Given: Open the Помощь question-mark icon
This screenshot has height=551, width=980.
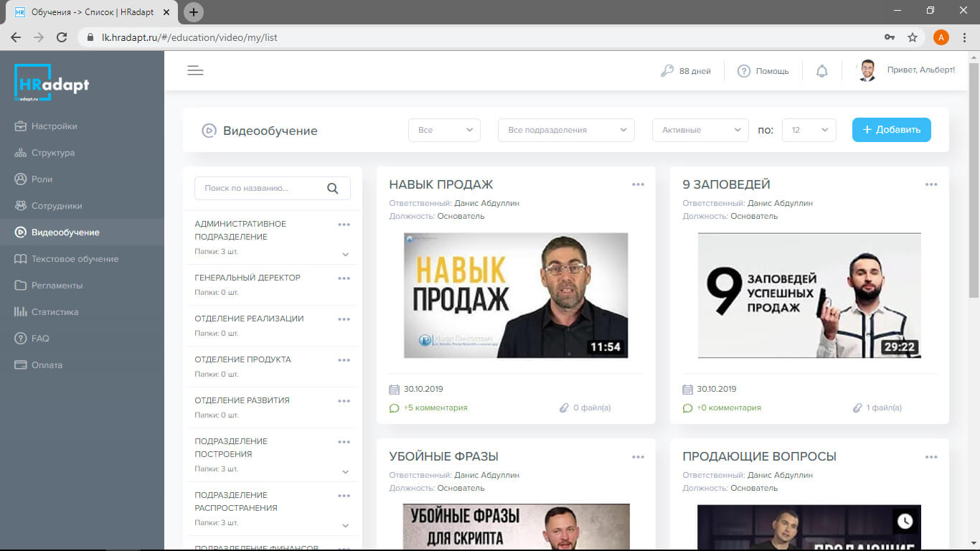Looking at the screenshot, I should (x=744, y=71).
